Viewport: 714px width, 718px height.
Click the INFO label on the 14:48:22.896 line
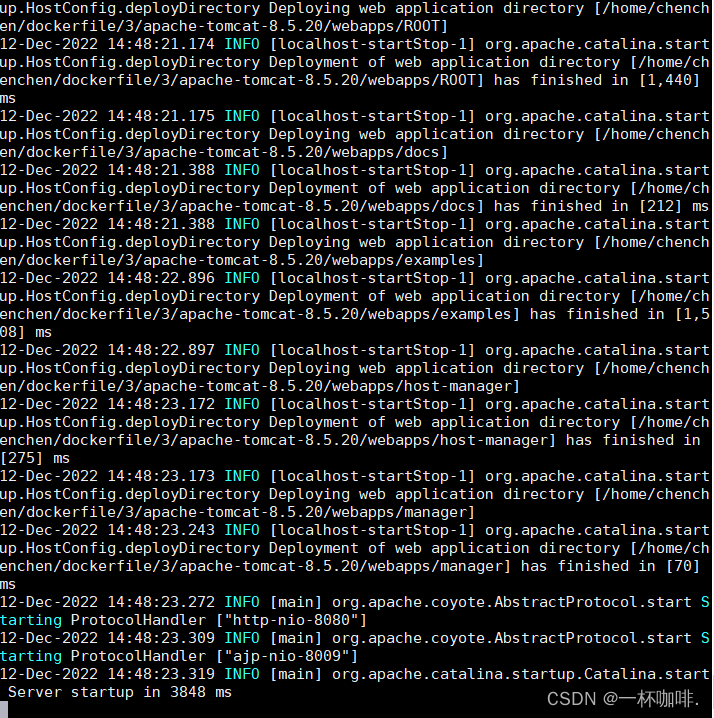point(242,278)
